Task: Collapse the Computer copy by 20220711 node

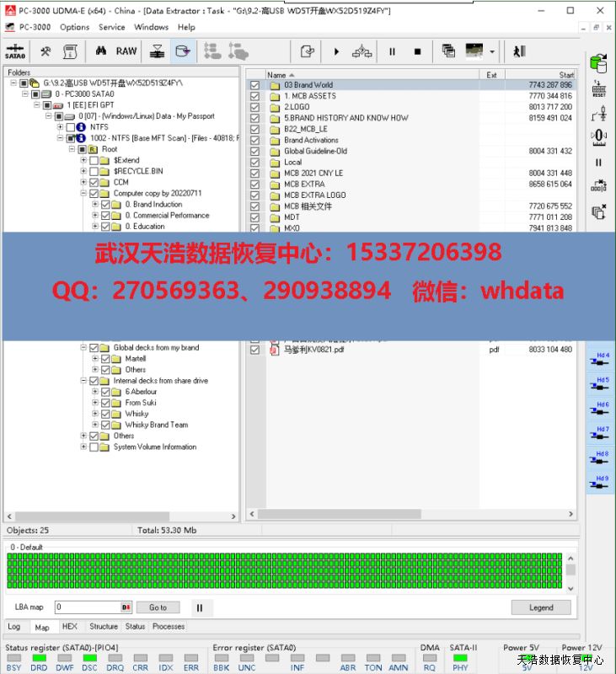Action: click(83, 193)
